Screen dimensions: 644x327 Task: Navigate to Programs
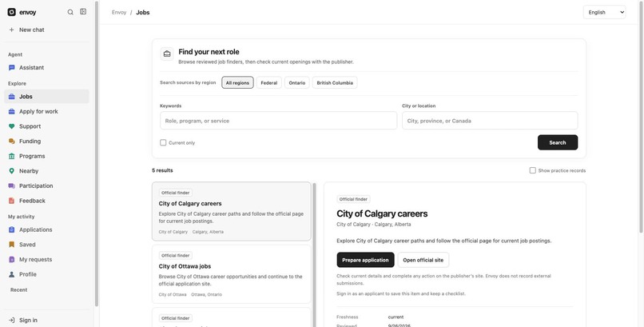click(x=47, y=156)
